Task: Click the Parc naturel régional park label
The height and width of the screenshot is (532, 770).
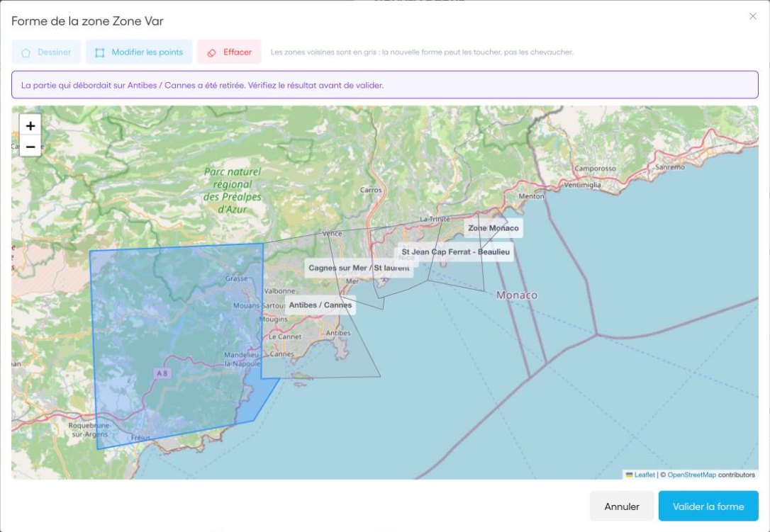Action: point(233,191)
